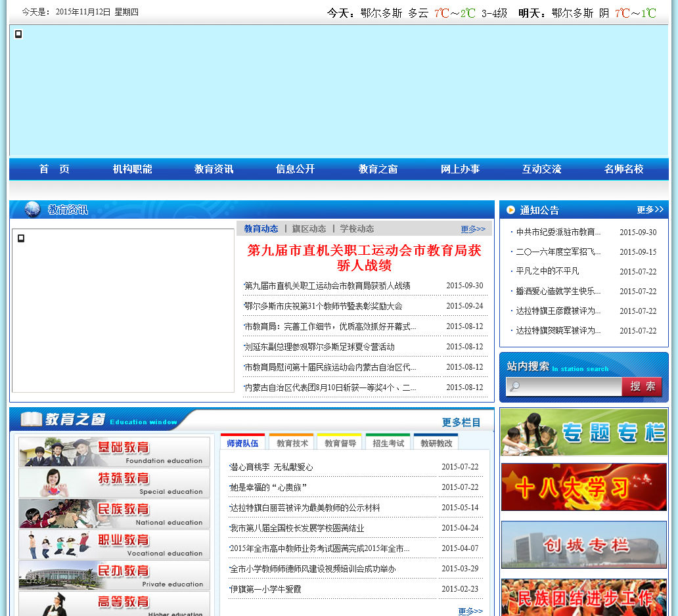
Task: Select the 教育督导 tab
Action: pyautogui.click(x=340, y=443)
